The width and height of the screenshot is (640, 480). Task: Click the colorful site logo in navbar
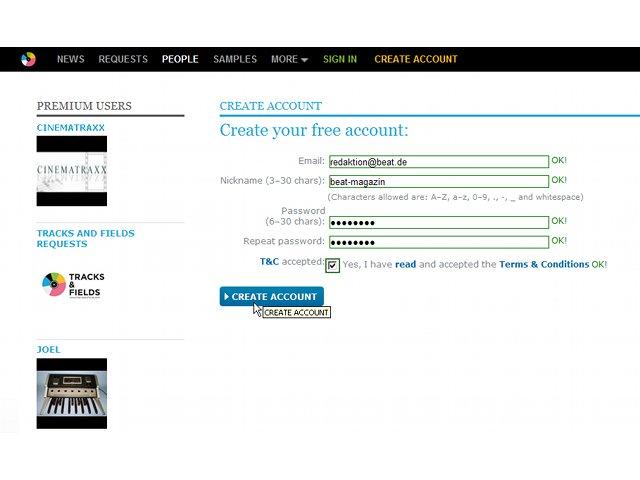click(28, 59)
